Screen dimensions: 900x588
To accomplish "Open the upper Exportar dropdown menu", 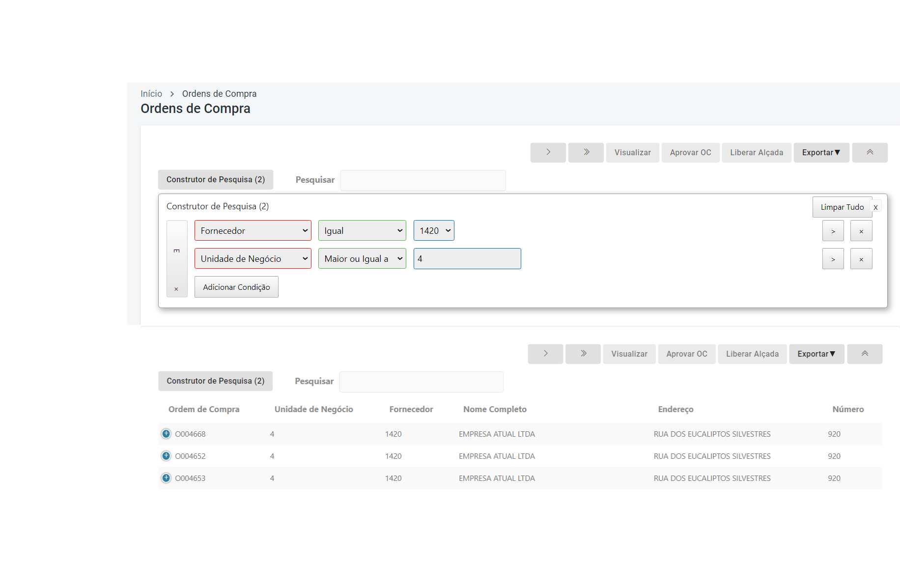I will pyautogui.click(x=821, y=152).
